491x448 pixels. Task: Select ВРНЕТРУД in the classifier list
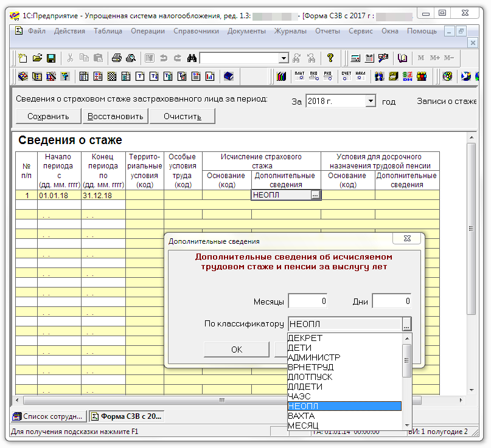(x=344, y=367)
